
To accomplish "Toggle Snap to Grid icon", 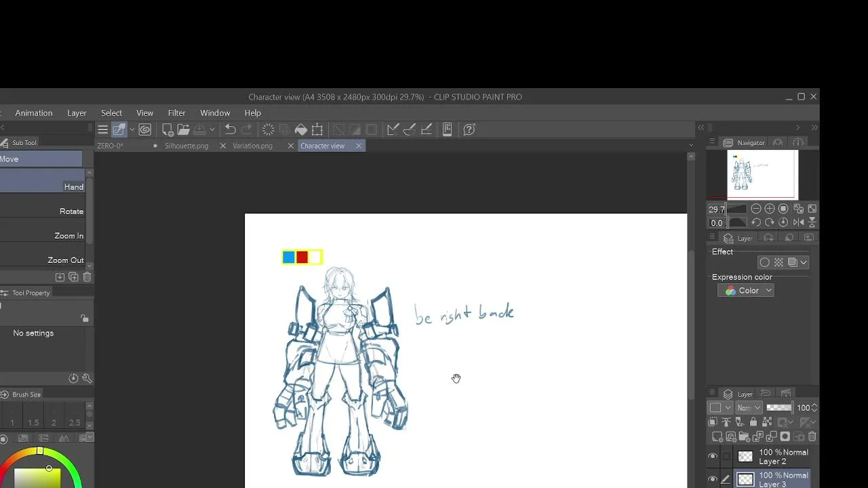I will [427, 129].
